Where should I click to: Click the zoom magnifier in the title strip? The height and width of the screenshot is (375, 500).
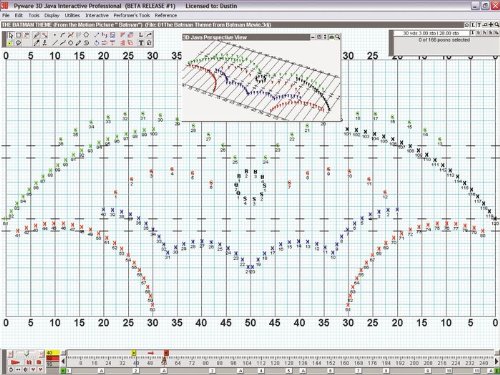[497, 25]
